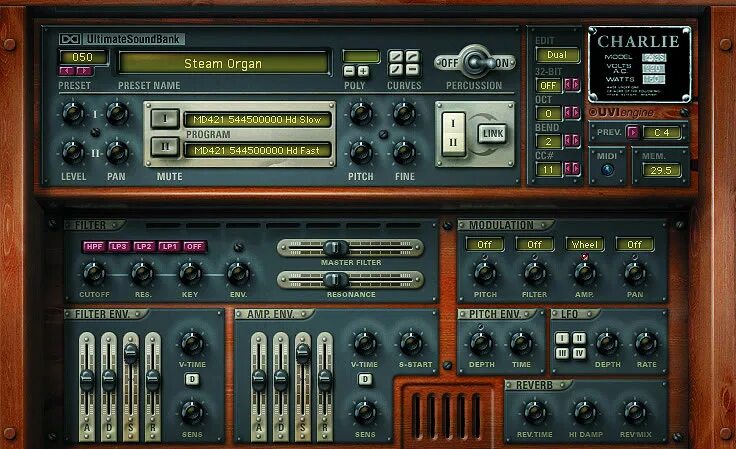
Task: Click the Fine knob for layer I
Action: (404, 114)
